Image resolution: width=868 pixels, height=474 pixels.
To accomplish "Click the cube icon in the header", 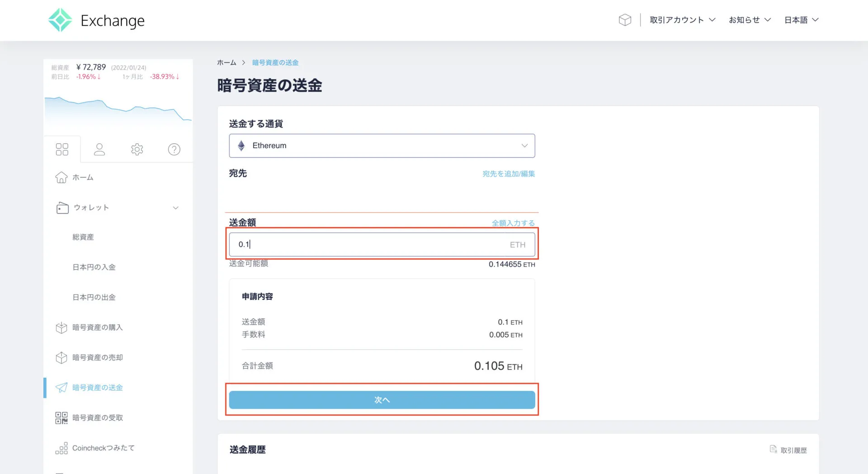I will click(625, 19).
